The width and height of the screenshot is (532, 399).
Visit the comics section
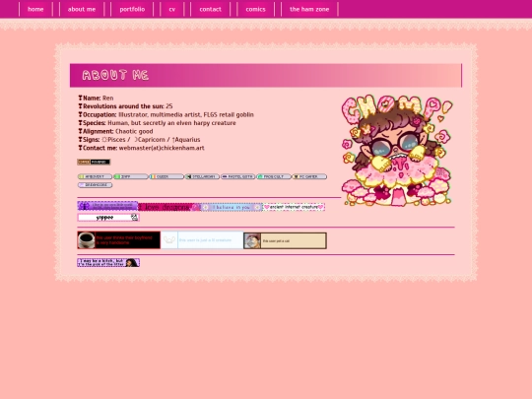[x=255, y=9]
